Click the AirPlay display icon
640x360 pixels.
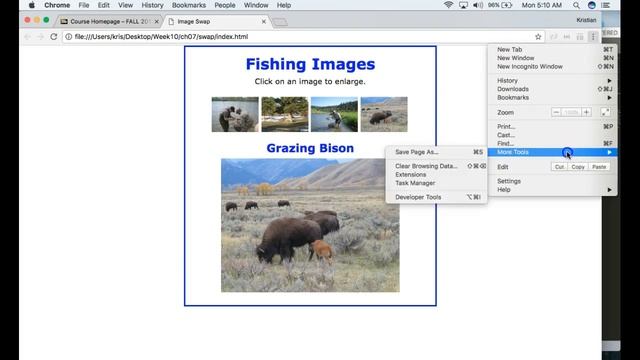[x=463, y=5]
